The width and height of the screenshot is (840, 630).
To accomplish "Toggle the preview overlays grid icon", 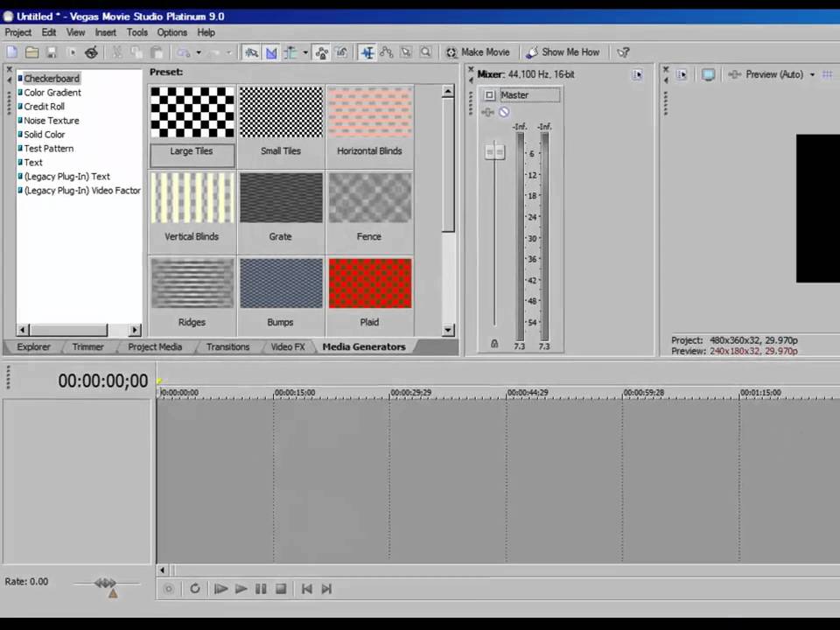I will [828, 74].
